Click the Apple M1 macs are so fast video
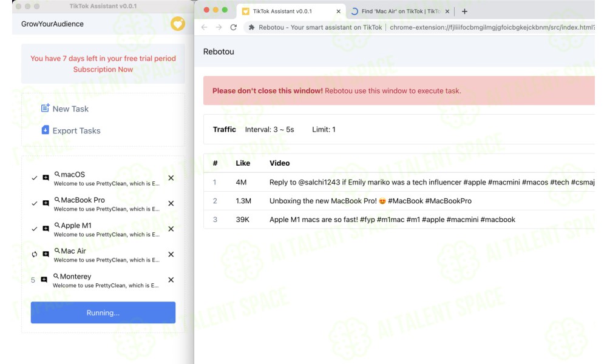Screen dimensions: 607x364 click(399, 220)
